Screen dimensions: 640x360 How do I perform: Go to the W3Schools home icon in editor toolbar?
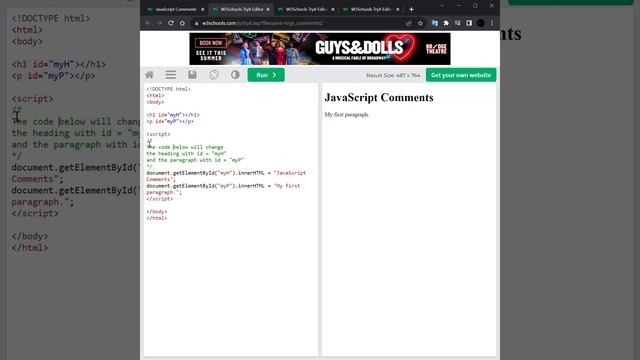(x=149, y=75)
